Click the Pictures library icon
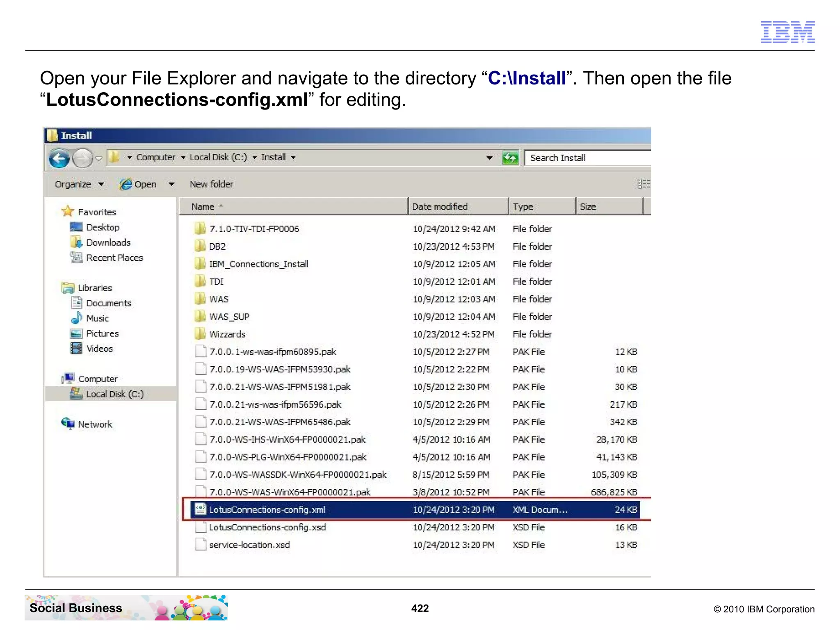Screen dimensions: 840x630 pos(77,333)
